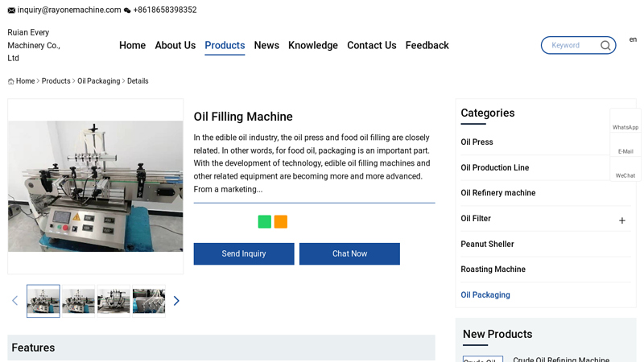Open the Oil Refinery machine category
The height and width of the screenshot is (362, 644).
498,193
